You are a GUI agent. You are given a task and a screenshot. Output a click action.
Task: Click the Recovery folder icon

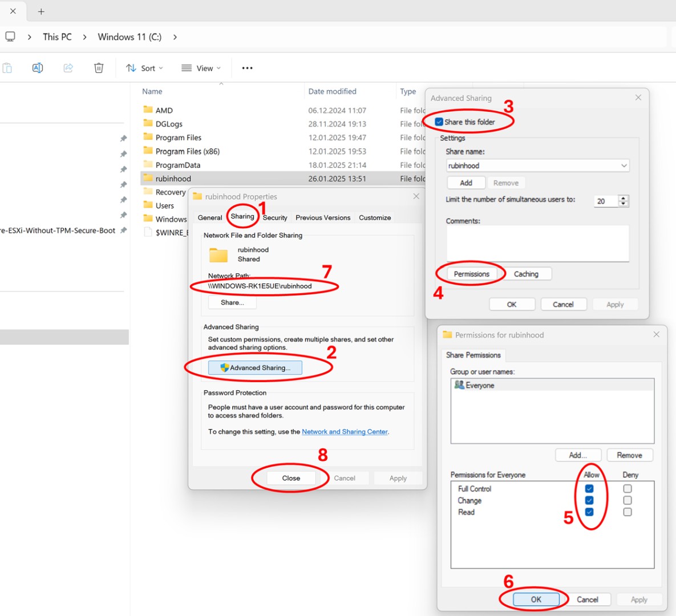148,192
